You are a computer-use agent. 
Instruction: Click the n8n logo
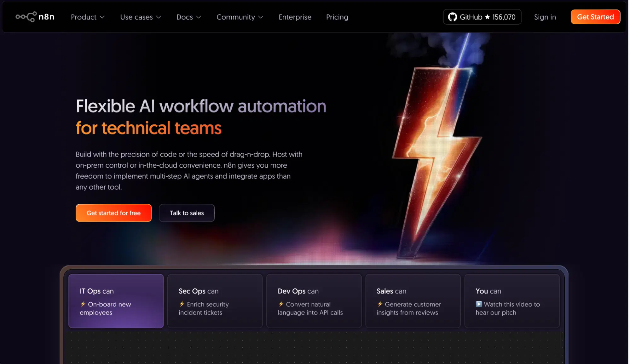click(35, 17)
